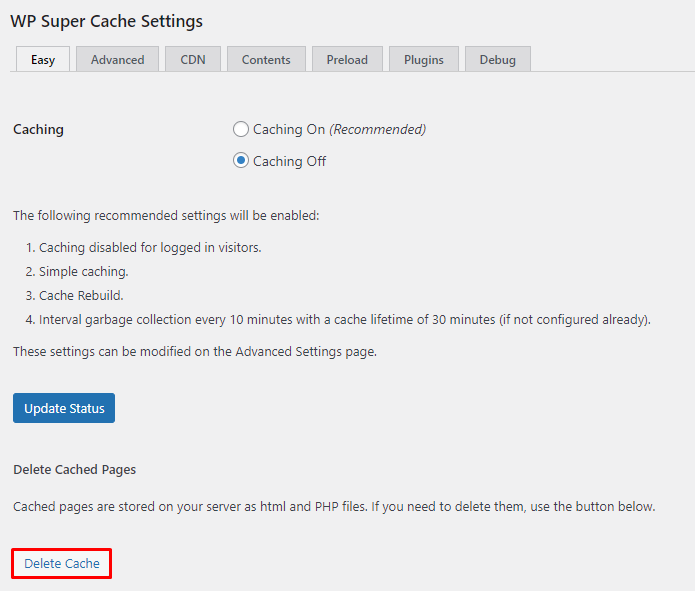This screenshot has height=591, width=695.
Task: Click the Delete Cached Pages heading
Action: pyautogui.click(x=75, y=469)
